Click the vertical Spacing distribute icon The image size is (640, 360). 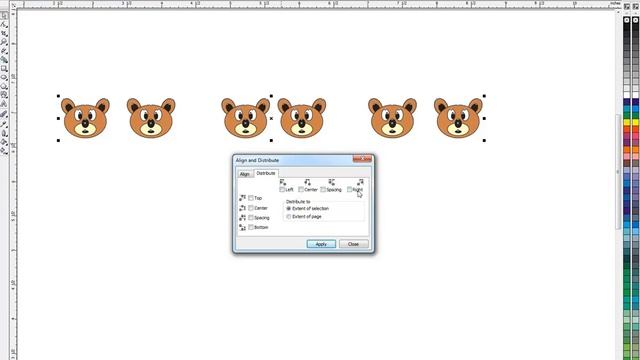coord(242,218)
